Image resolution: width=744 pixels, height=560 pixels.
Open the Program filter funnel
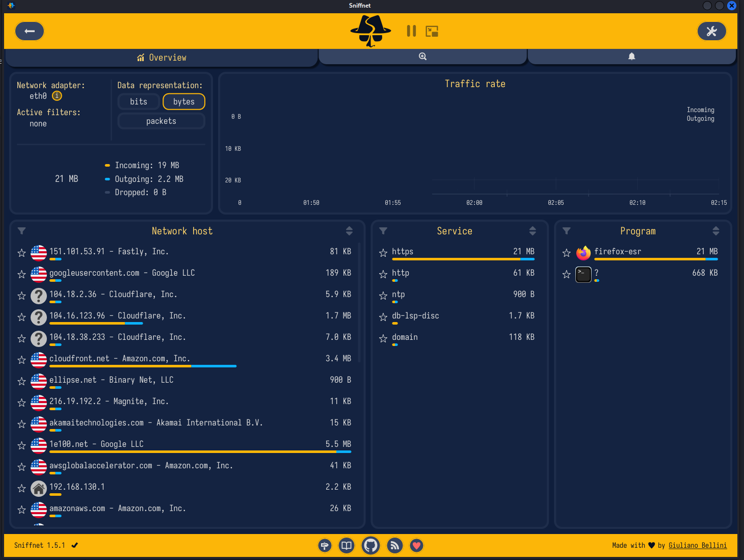coord(566,231)
